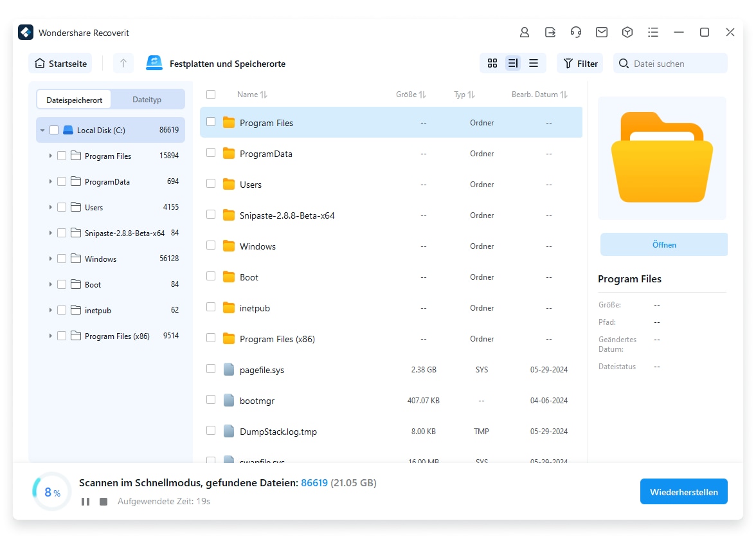Screen dimensions: 756x539
Task: Select the Dateispeicherort tab
Action: [x=75, y=100]
